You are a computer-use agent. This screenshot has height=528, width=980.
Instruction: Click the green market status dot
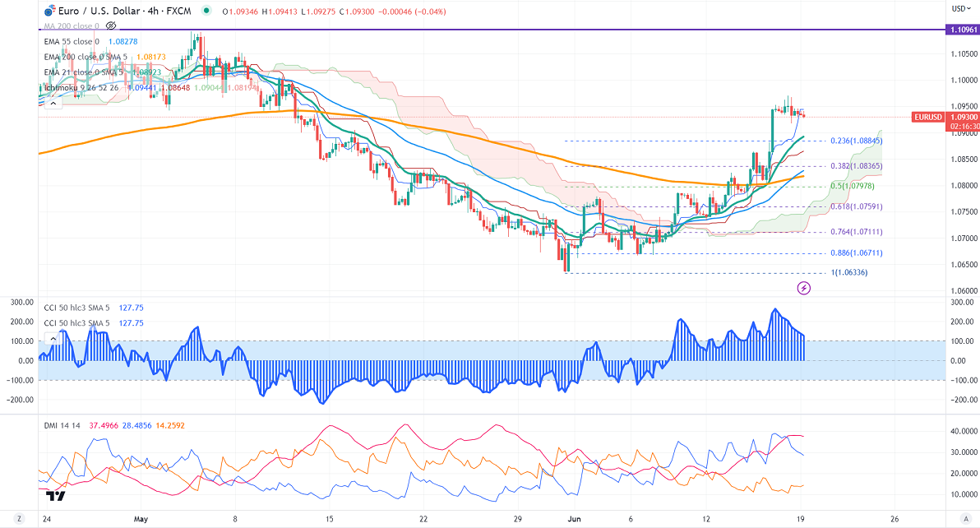(x=206, y=12)
